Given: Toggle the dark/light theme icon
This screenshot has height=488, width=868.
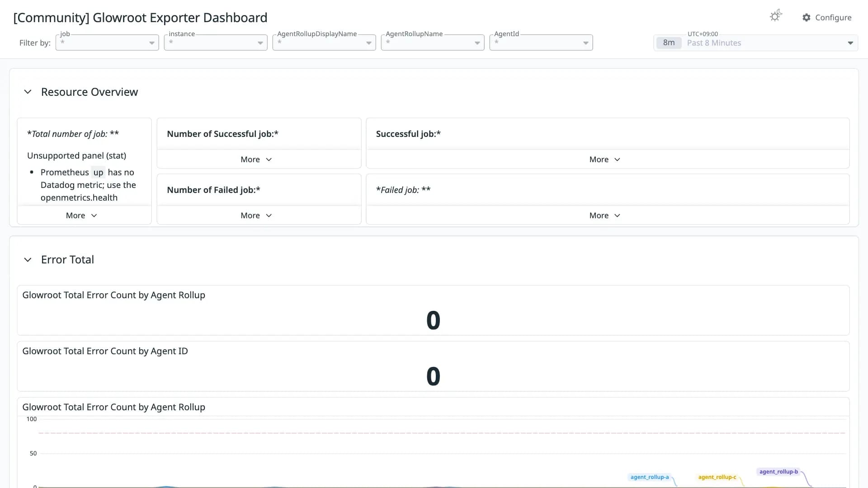Looking at the screenshot, I should (776, 16).
